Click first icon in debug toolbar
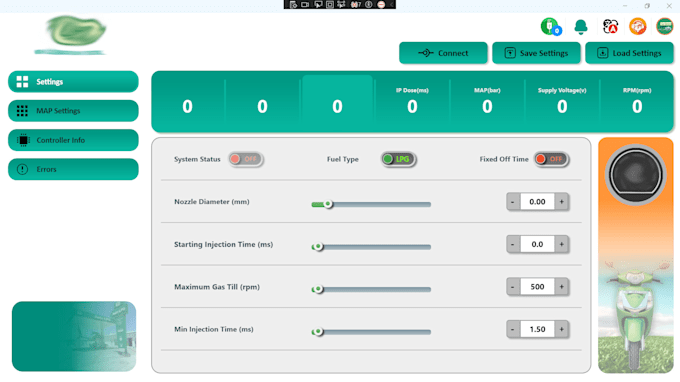680x382 pixels. coord(294,4)
